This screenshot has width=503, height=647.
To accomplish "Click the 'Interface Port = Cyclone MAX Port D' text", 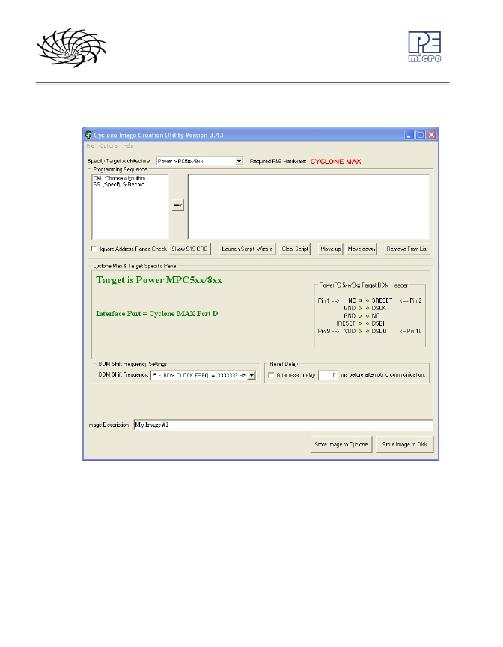I will pos(157,314).
